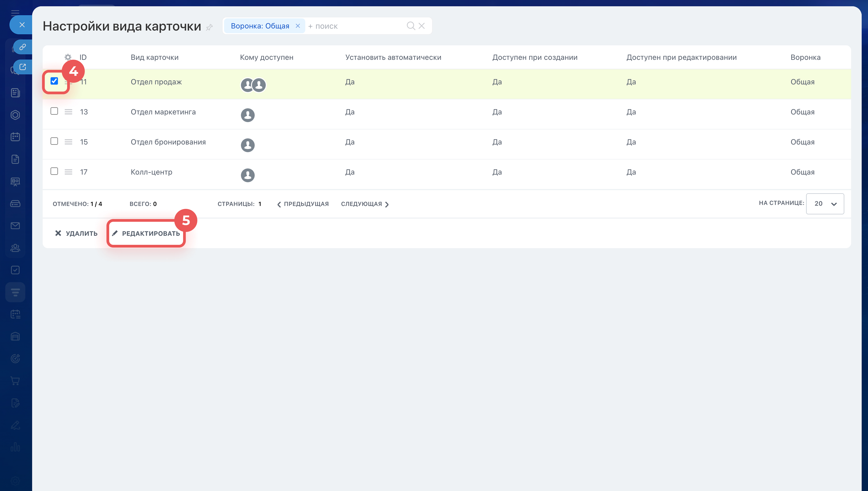Sort by Кому доступен column header
This screenshot has width=868, height=491.
click(x=266, y=57)
